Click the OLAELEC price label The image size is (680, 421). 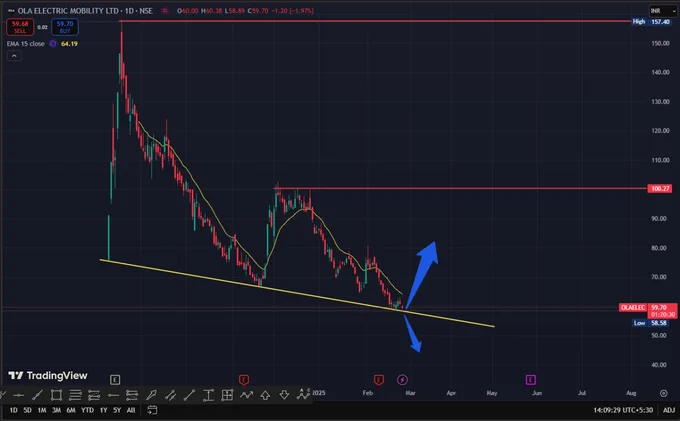(x=633, y=307)
